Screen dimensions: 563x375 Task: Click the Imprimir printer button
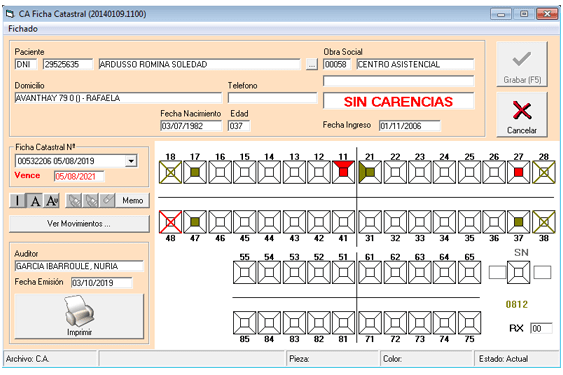coord(79,316)
